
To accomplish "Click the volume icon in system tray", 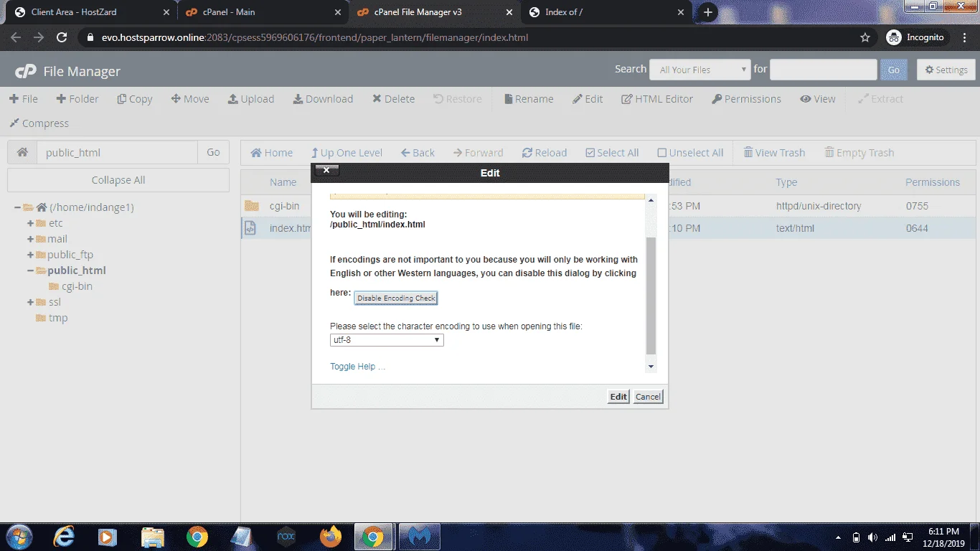I will pyautogui.click(x=872, y=537).
